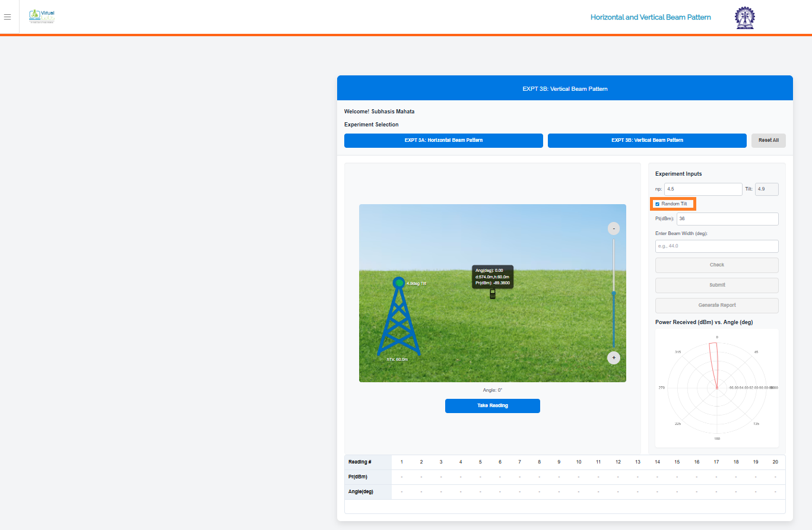Click the Virtual Labs logo
Viewport: 812px width, 530px height.
pyautogui.click(x=42, y=16)
